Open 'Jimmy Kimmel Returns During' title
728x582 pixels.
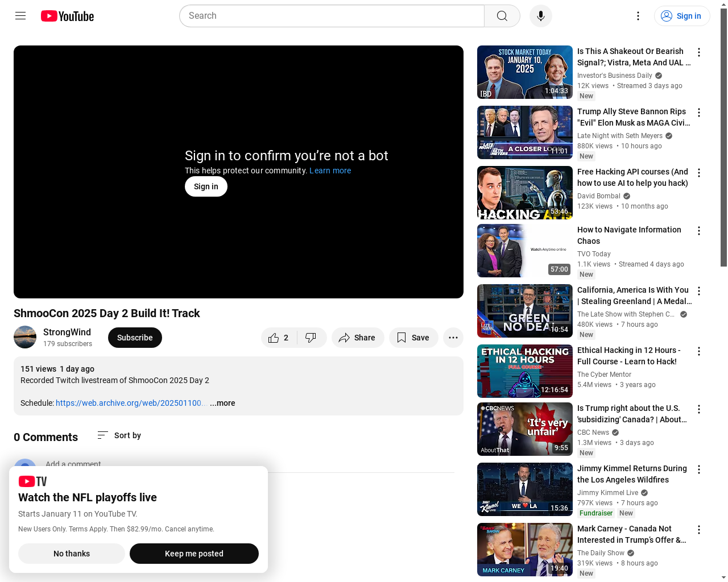coord(632,474)
